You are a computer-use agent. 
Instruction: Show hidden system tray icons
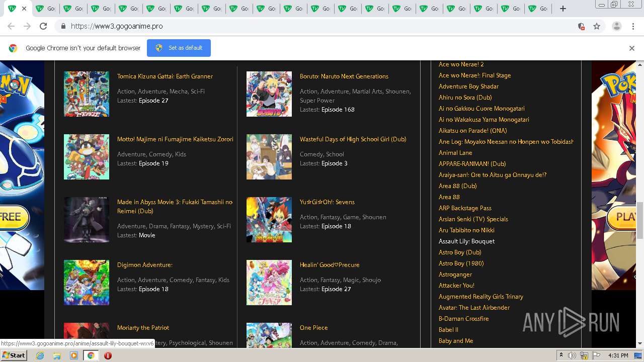(561, 355)
